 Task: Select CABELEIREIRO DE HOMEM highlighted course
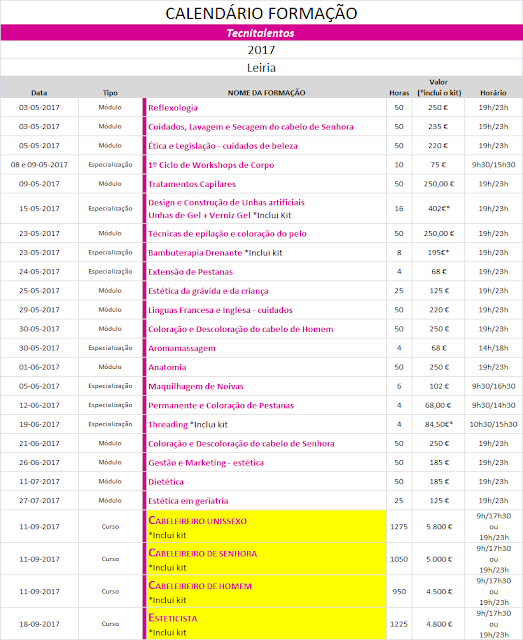pos(200,585)
